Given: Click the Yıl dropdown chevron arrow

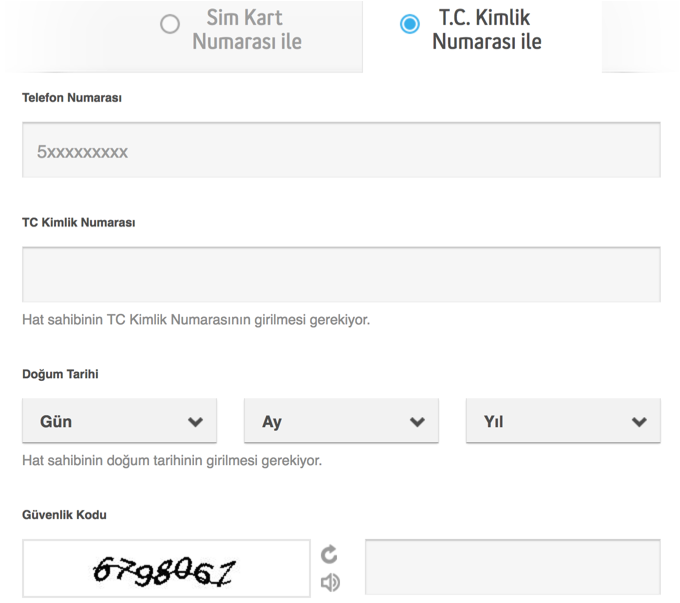Looking at the screenshot, I should tap(640, 422).
